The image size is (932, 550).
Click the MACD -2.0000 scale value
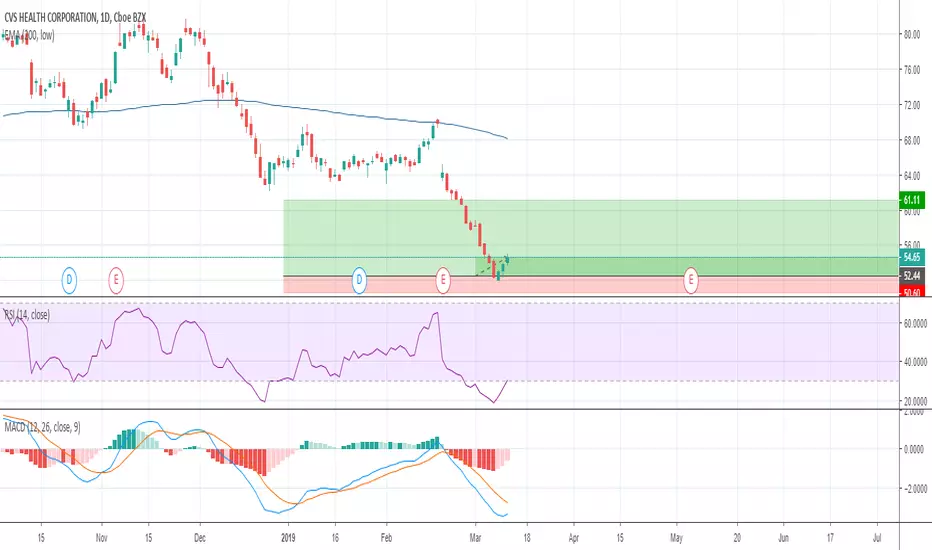click(x=915, y=488)
